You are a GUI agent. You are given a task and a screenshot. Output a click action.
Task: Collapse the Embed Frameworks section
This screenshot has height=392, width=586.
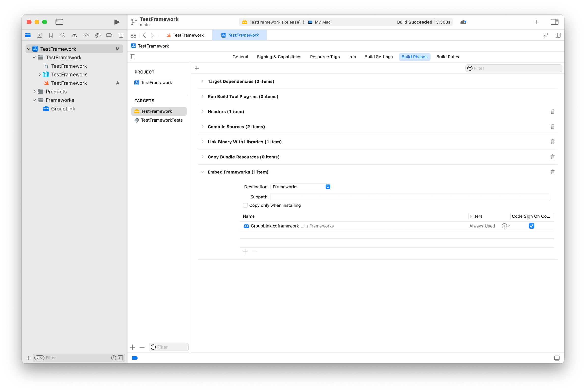point(202,172)
